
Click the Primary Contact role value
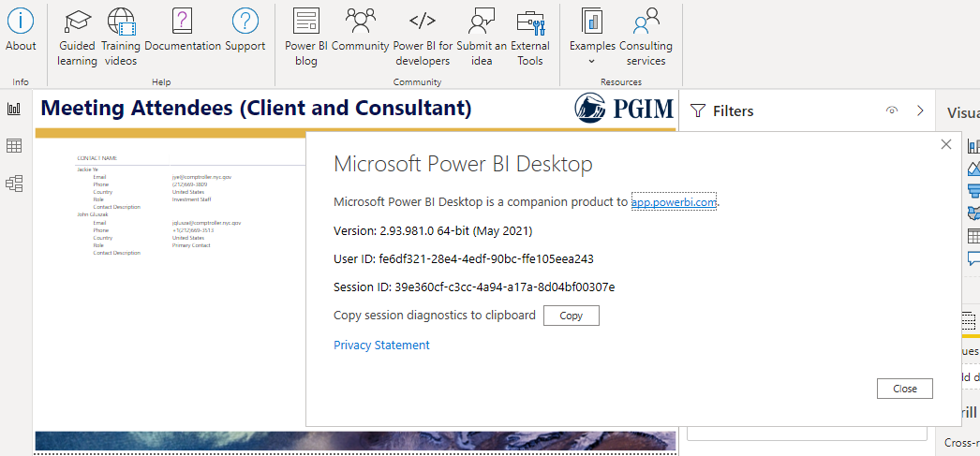click(x=191, y=245)
